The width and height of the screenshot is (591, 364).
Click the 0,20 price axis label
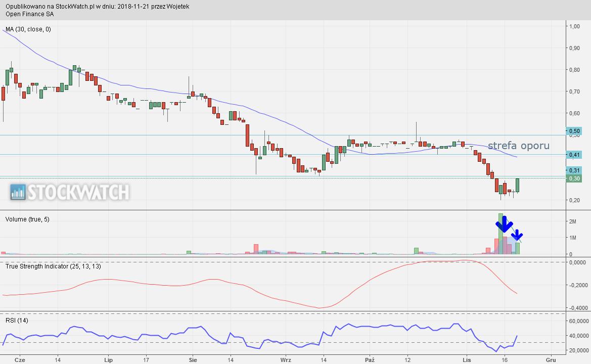(574, 200)
